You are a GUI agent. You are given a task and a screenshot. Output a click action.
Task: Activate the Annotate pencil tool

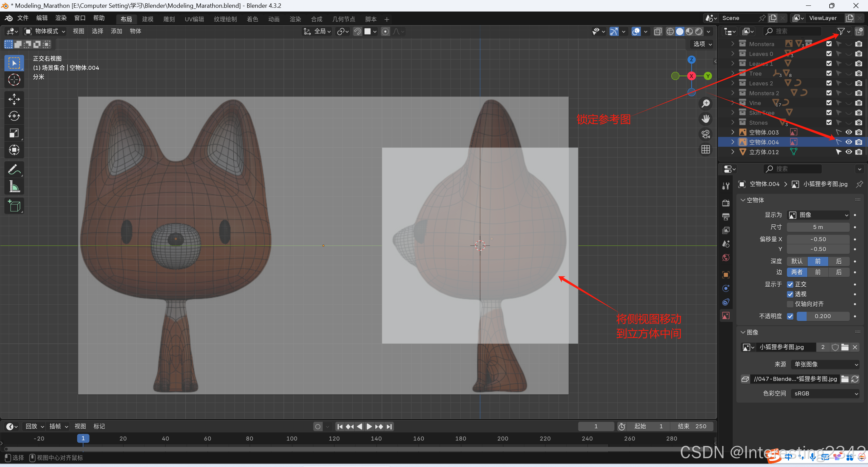click(14, 169)
